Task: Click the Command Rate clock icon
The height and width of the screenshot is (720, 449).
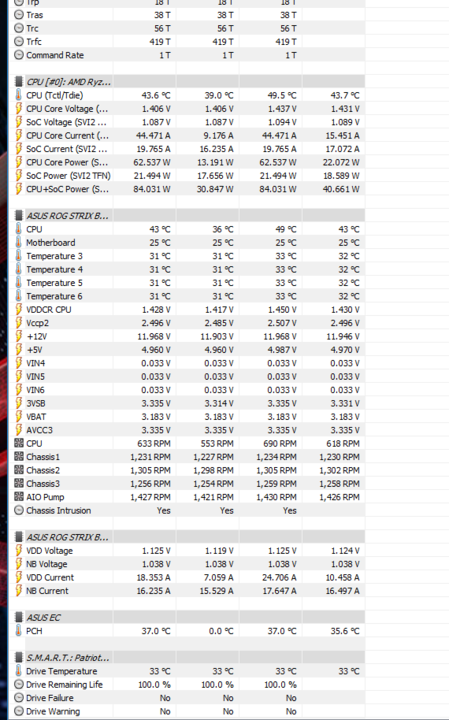Action: [x=18, y=55]
